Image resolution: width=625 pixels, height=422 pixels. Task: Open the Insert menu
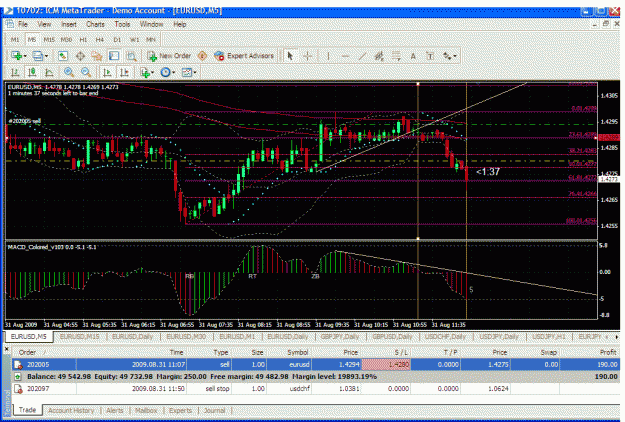pyautogui.click(x=69, y=24)
